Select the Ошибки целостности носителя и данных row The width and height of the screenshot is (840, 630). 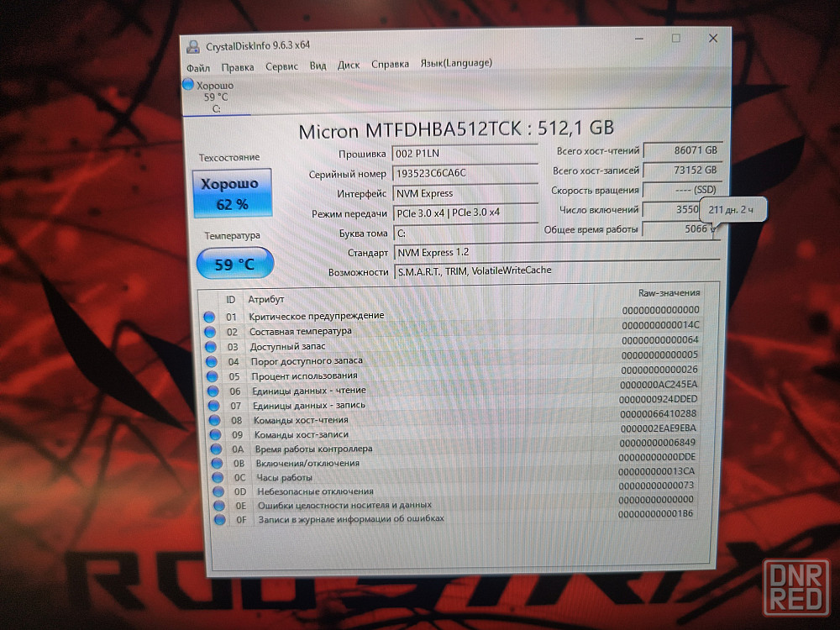click(344, 505)
